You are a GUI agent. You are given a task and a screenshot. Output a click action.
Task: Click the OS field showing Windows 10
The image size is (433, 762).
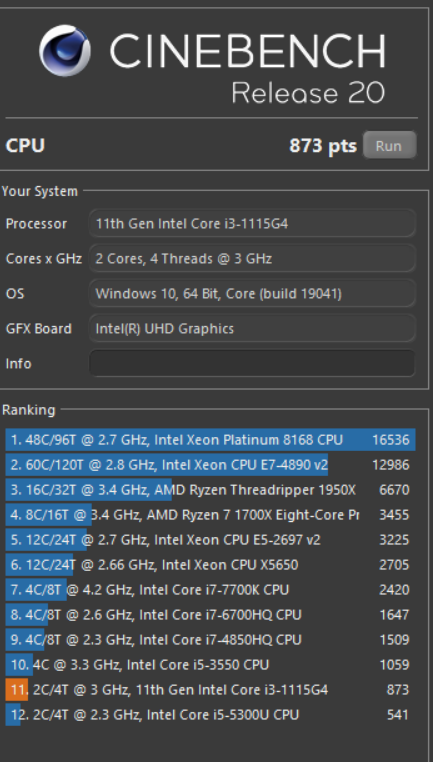click(x=252, y=294)
